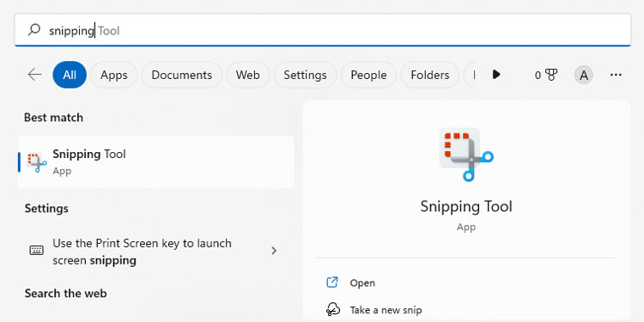Show People results

pyautogui.click(x=368, y=75)
